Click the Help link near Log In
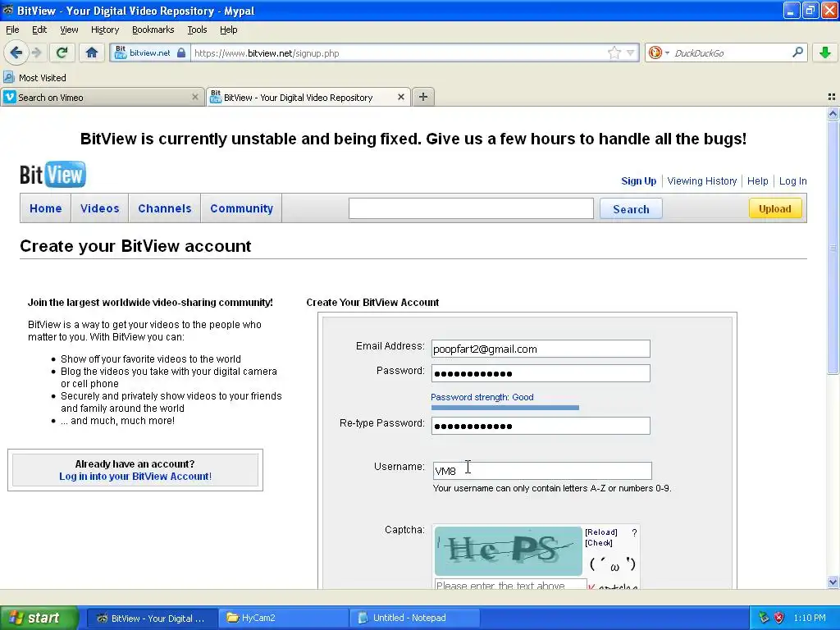 pos(757,181)
